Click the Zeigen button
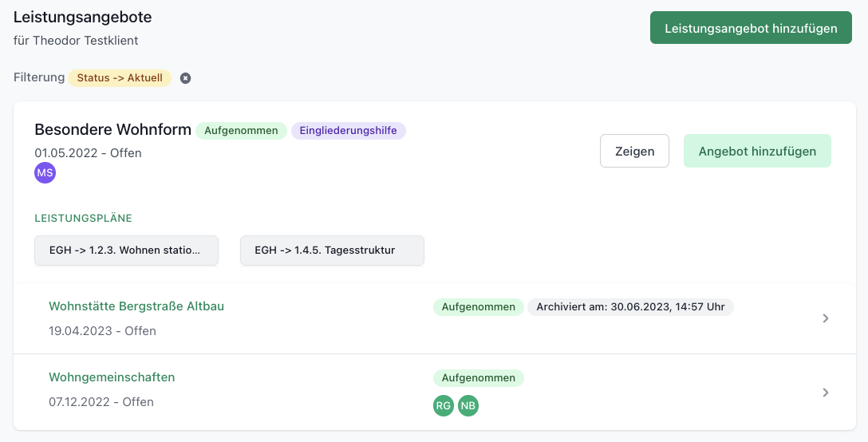The height and width of the screenshot is (442, 868). [634, 151]
